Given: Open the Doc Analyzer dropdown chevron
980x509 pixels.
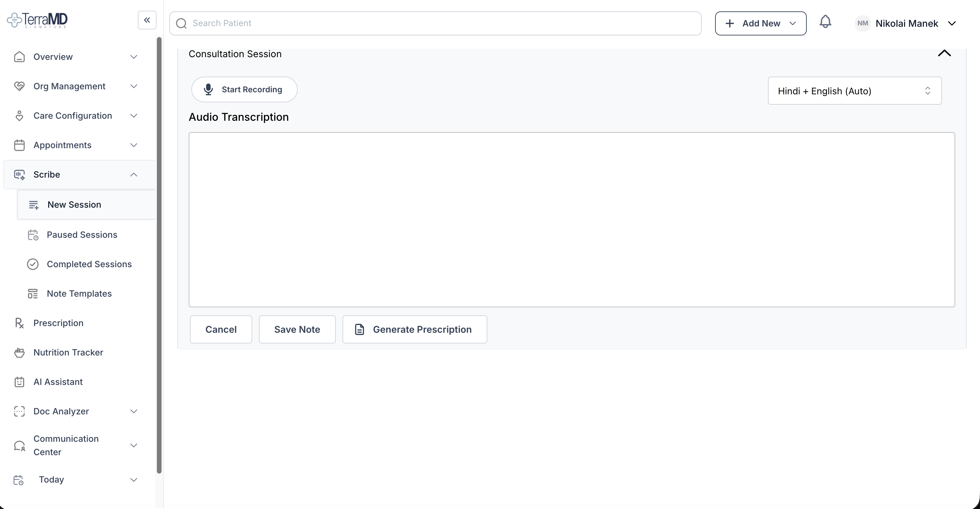Looking at the screenshot, I should (x=133, y=411).
